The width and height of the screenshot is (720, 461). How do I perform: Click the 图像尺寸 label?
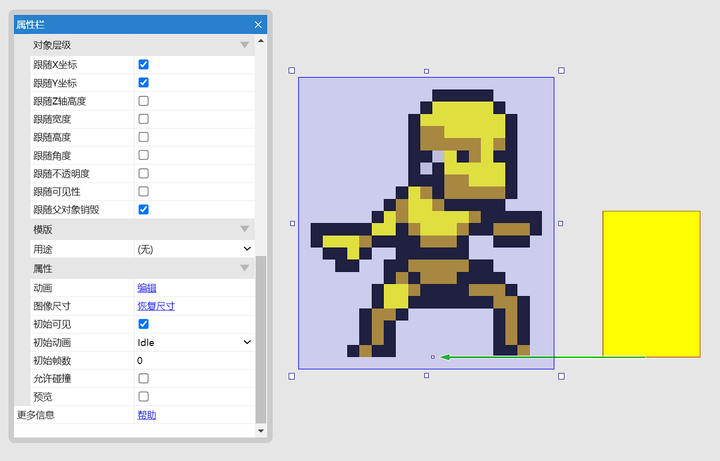[x=52, y=306]
